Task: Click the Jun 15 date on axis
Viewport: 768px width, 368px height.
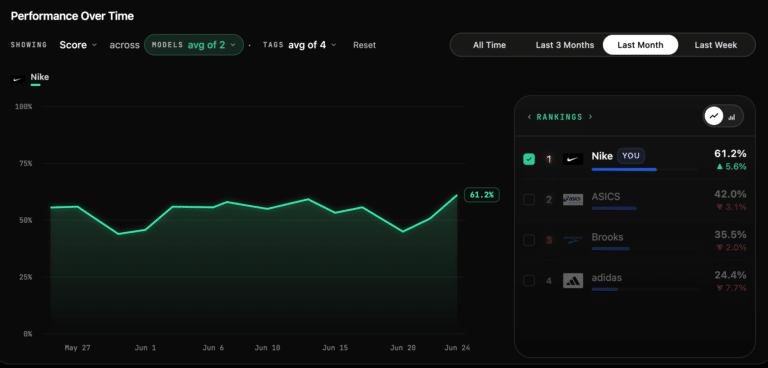Action: [335, 348]
